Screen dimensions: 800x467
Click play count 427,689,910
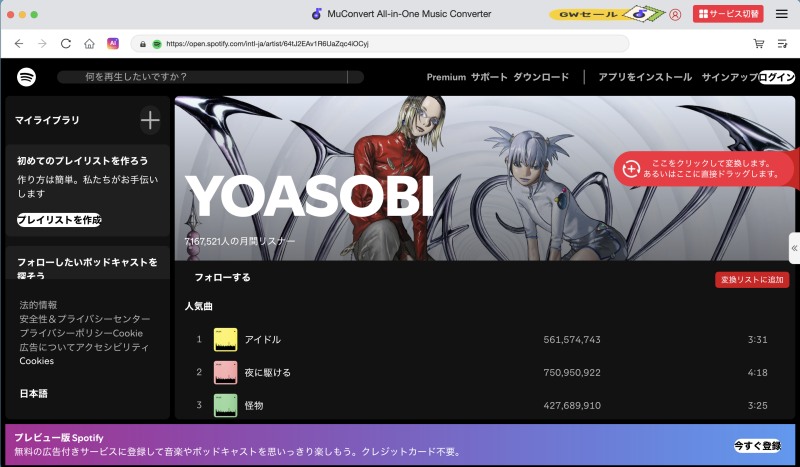572,405
